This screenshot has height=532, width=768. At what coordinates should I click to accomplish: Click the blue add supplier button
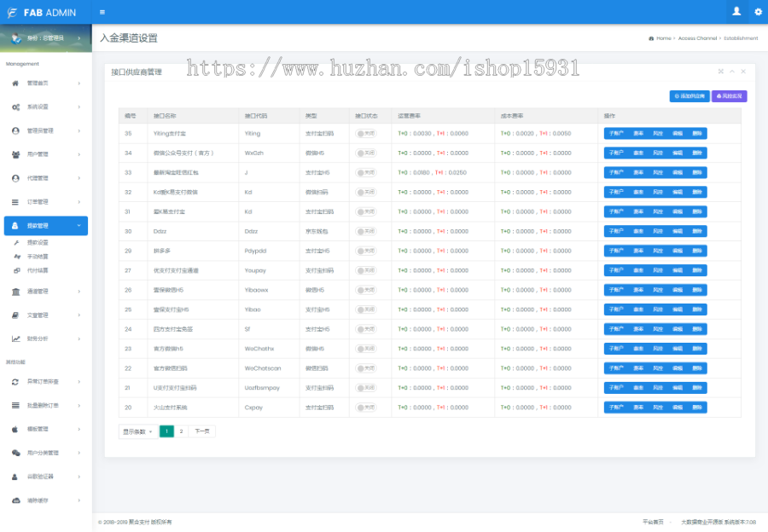coord(689,96)
